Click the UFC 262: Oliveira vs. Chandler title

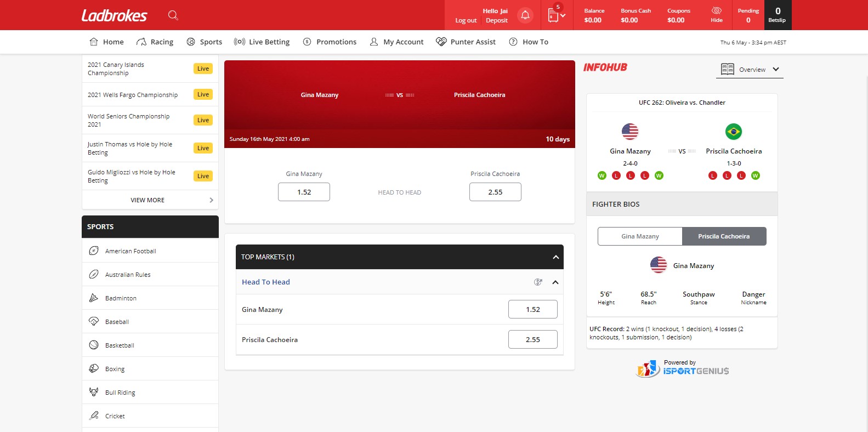(682, 103)
